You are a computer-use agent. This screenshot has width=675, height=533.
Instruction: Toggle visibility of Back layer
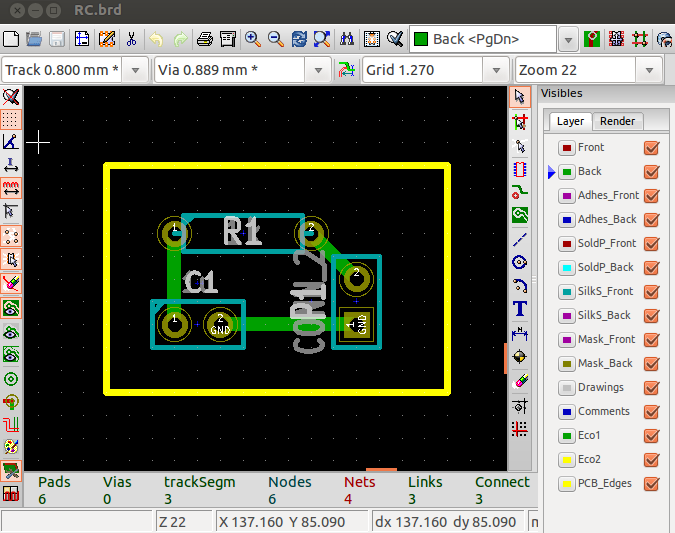click(x=652, y=172)
